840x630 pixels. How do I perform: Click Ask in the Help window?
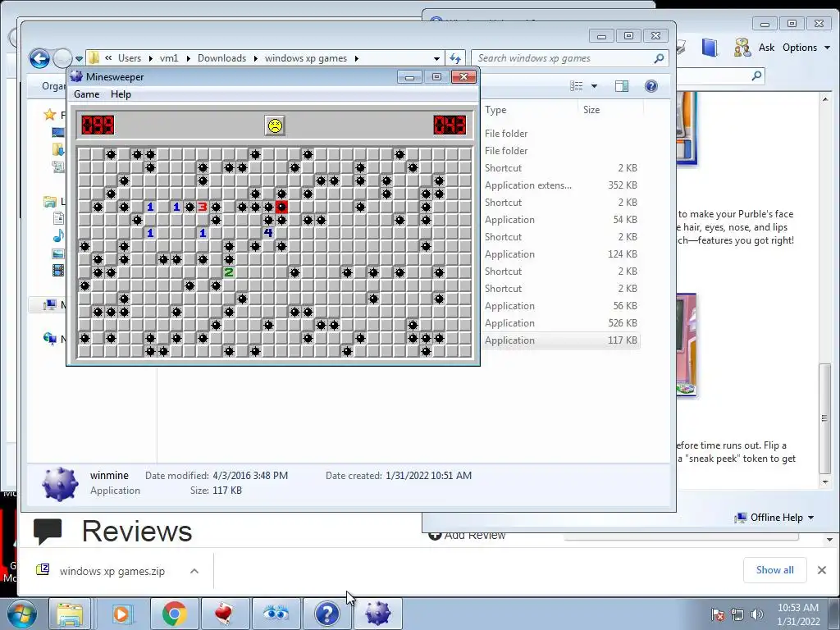pyautogui.click(x=766, y=47)
